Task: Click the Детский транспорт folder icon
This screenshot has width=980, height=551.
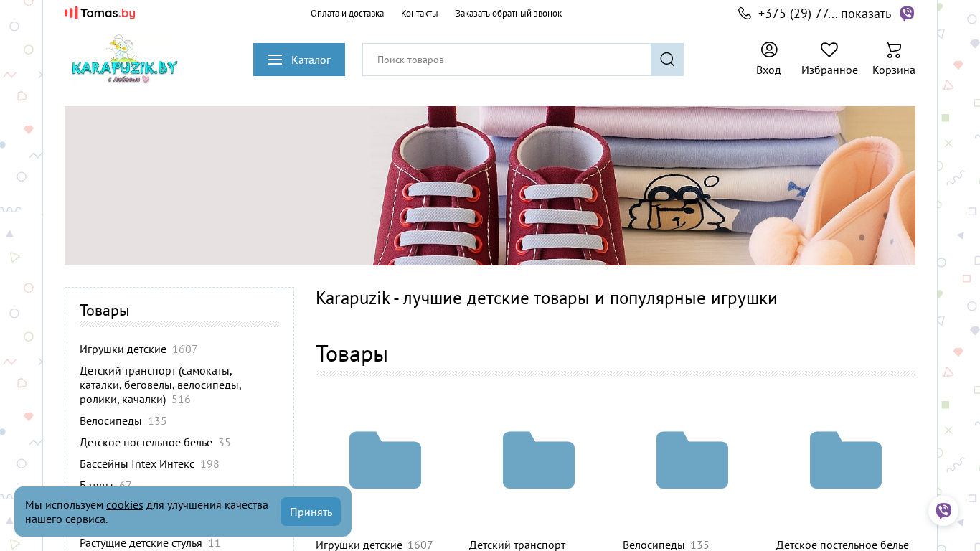Action: [539, 460]
